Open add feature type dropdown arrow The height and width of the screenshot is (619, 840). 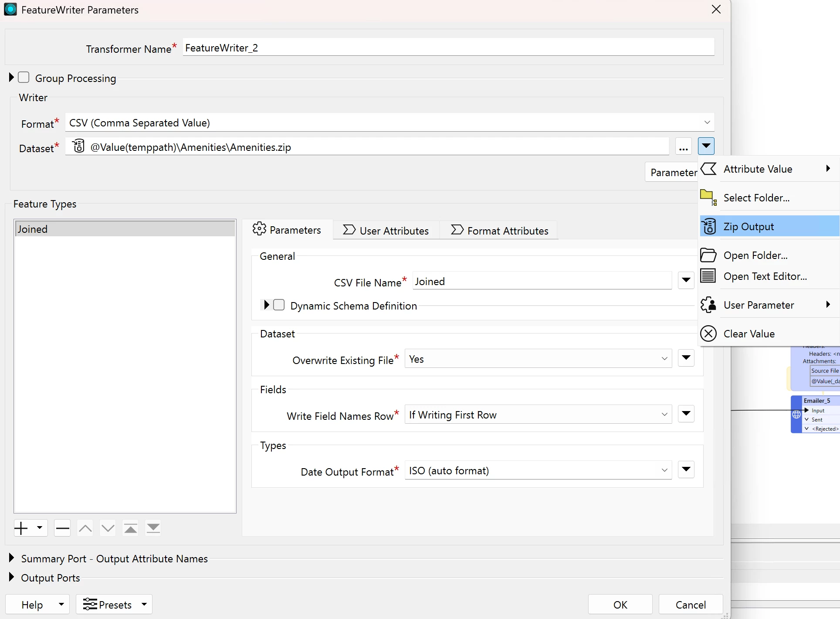click(x=40, y=528)
